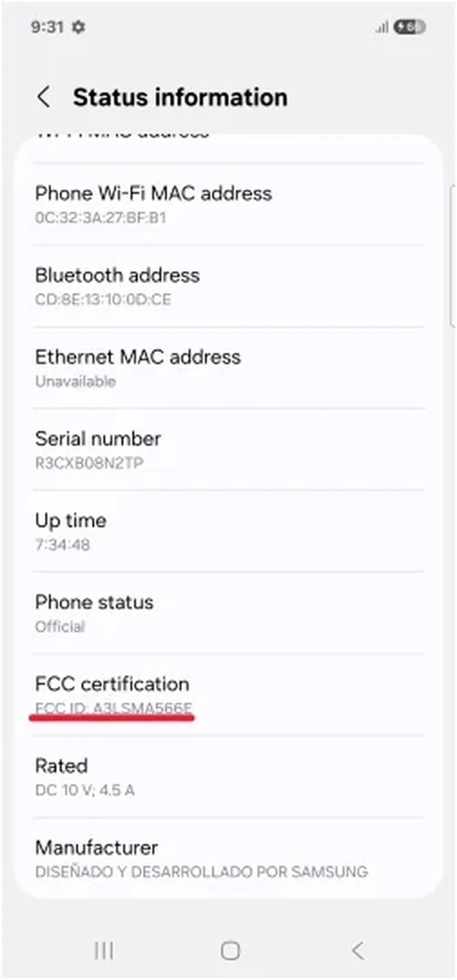Viewport: 457px width, 980px height.
Task: Tap the back arrow beside Status information
Action: click(x=44, y=97)
